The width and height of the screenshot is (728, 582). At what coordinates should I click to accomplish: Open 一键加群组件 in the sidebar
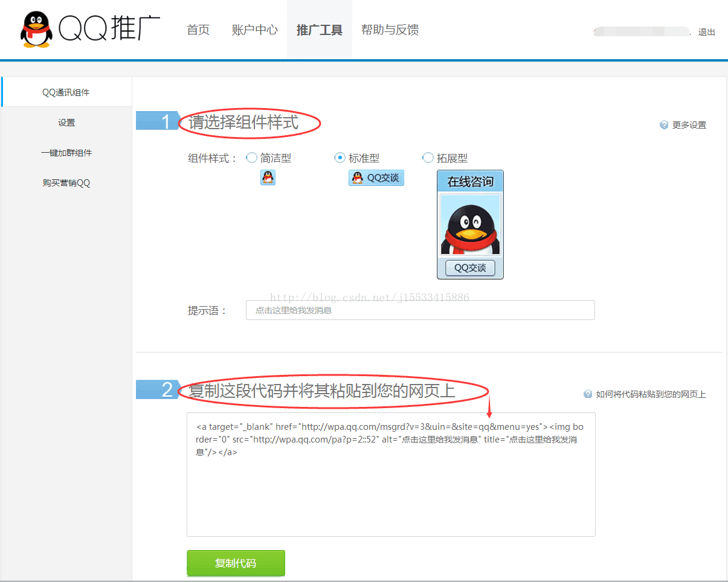(x=66, y=153)
